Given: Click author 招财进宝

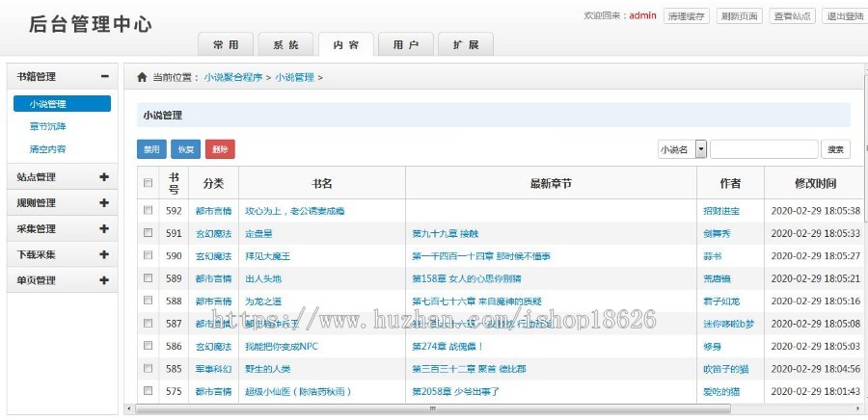Looking at the screenshot, I should click(x=721, y=211).
